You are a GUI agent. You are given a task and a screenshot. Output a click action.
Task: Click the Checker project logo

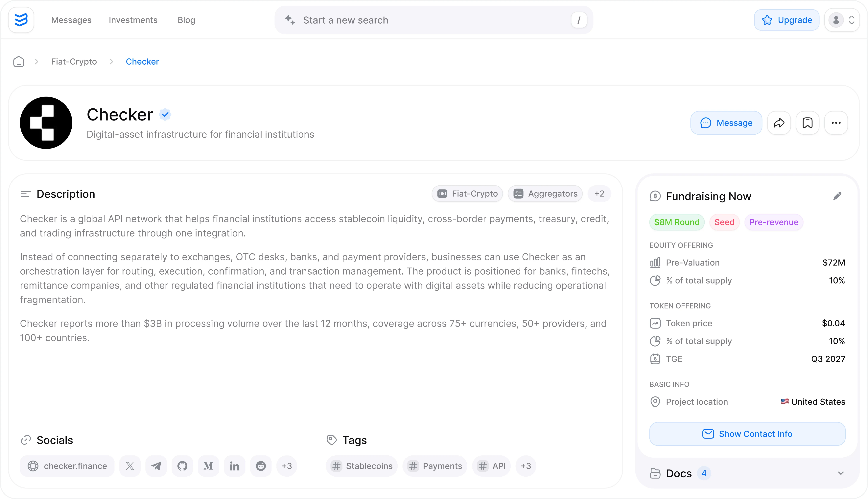46,123
